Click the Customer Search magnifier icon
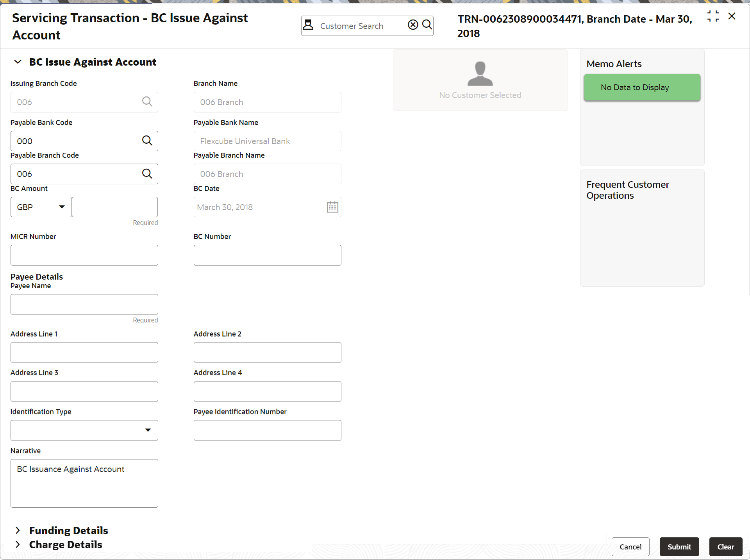The width and height of the screenshot is (750, 560). tap(427, 25)
